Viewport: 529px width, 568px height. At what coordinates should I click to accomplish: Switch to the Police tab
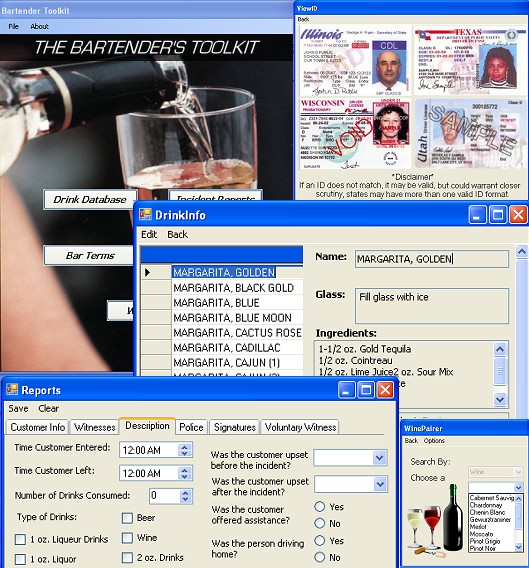click(x=191, y=427)
